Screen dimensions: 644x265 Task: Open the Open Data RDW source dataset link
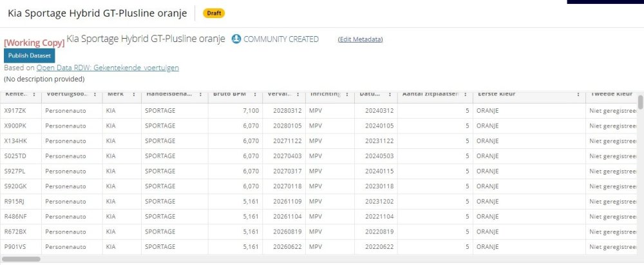(108, 68)
